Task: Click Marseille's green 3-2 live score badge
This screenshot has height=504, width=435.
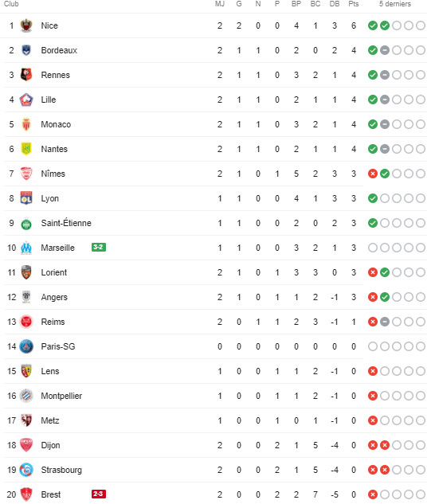Action: [x=99, y=247]
